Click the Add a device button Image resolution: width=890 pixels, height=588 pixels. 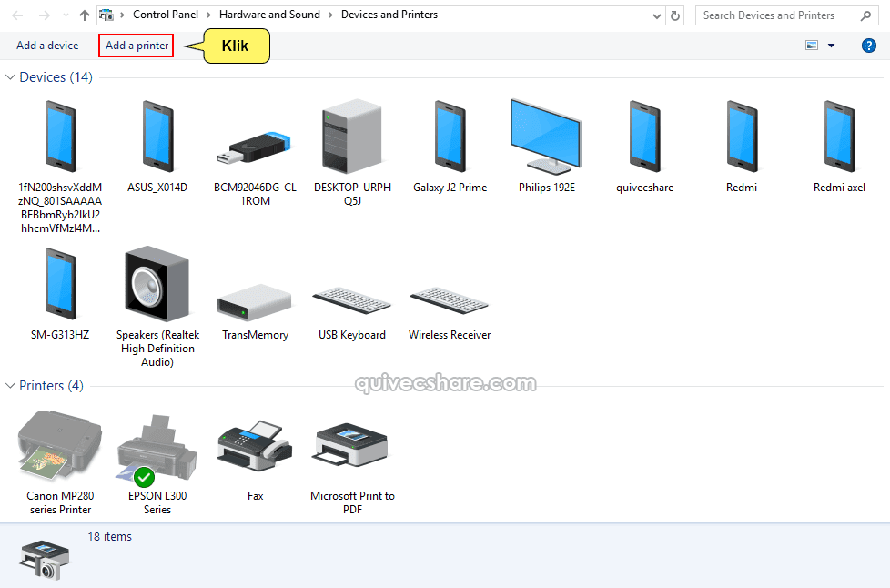[x=46, y=45]
